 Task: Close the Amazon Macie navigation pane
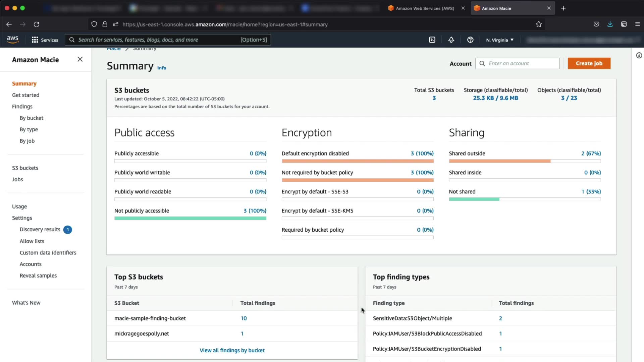pos(80,59)
